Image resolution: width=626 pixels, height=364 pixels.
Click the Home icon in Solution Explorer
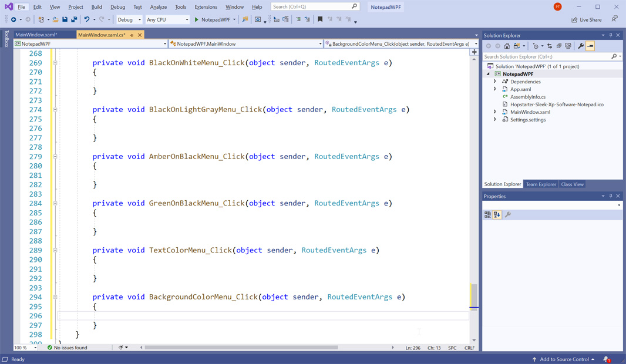507,46
